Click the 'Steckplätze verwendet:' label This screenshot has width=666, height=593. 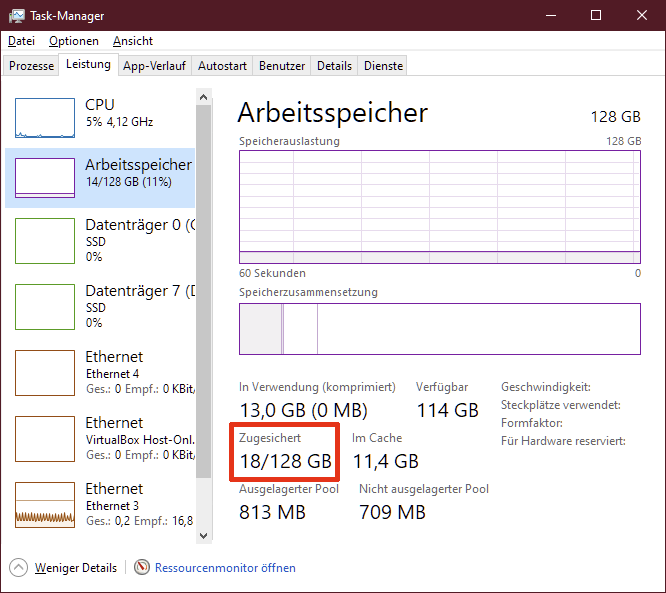pos(561,405)
